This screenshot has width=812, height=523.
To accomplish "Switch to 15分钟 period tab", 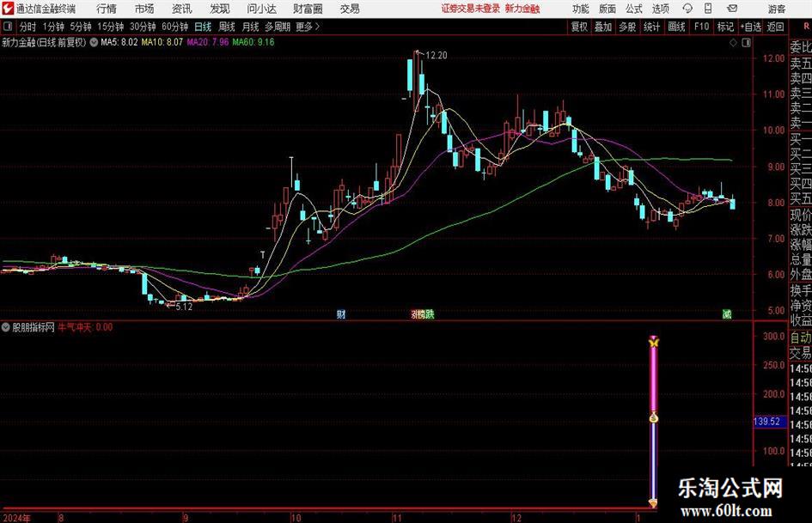I will [111, 27].
